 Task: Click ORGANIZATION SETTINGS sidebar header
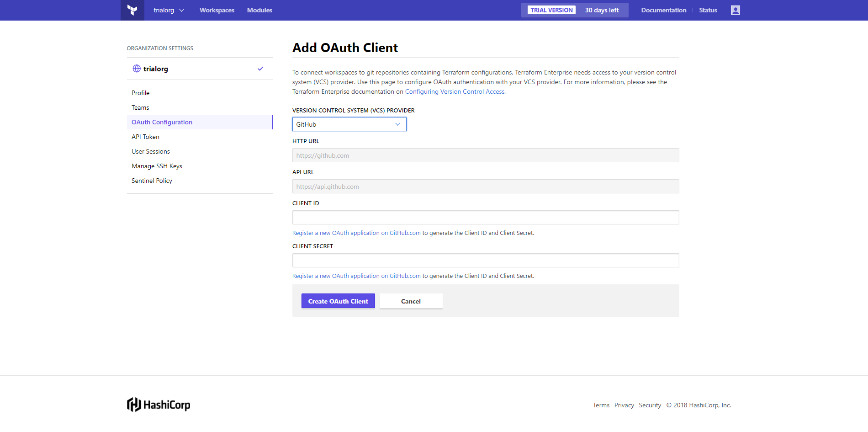160,48
